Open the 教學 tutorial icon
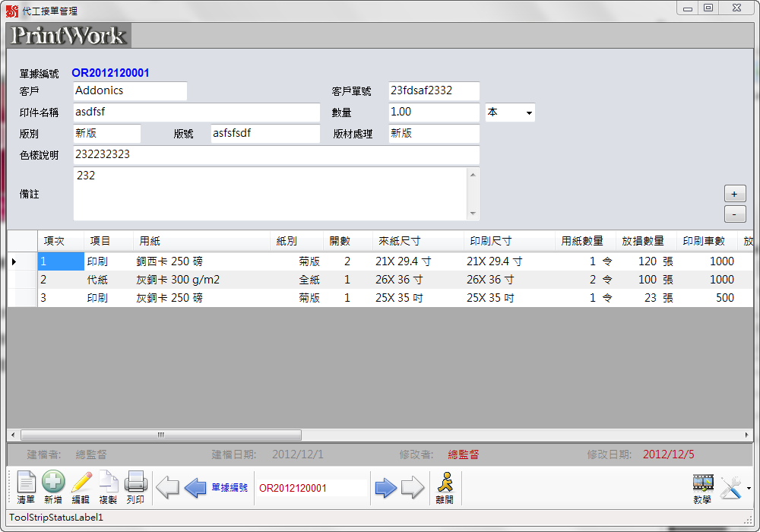The width and height of the screenshot is (760, 532). click(x=702, y=486)
